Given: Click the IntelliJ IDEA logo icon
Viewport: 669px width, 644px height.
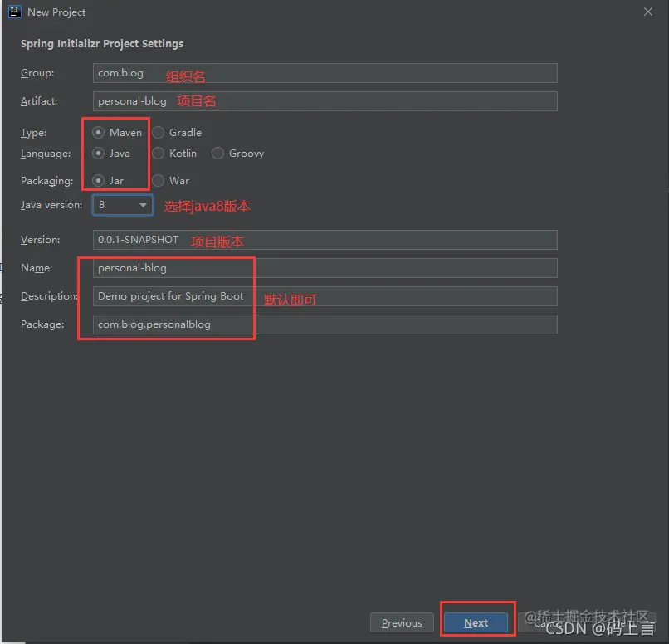Looking at the screenshot, I should [x=14, y=12].
